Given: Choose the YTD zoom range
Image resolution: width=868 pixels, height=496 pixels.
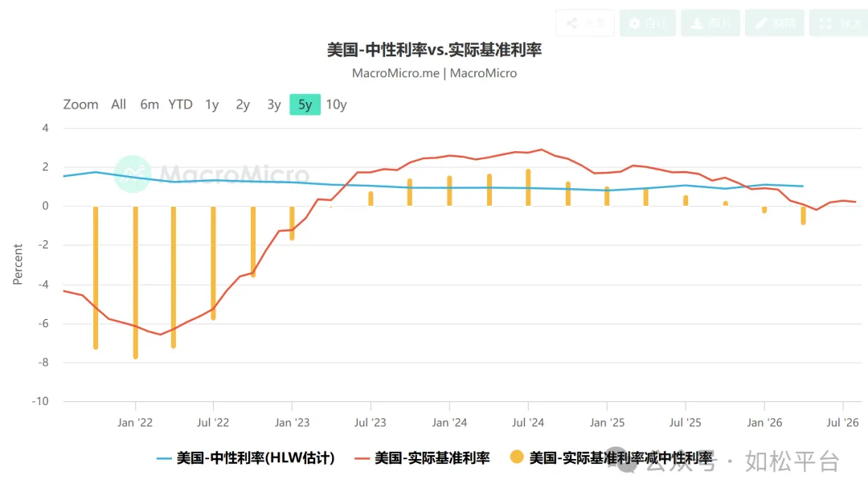Looking at the screenshot, I should click(181, 105).
